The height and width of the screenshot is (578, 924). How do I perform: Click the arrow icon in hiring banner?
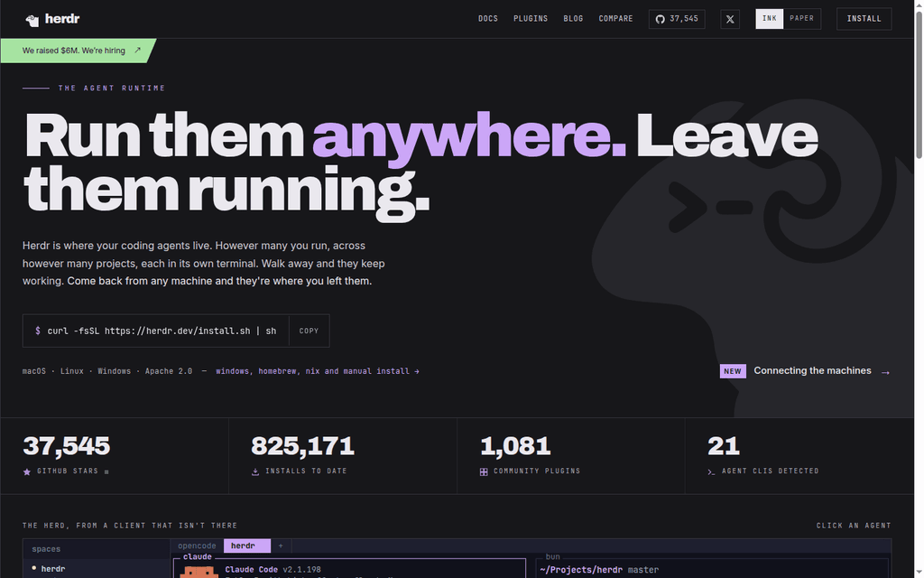tap(137, 51)
